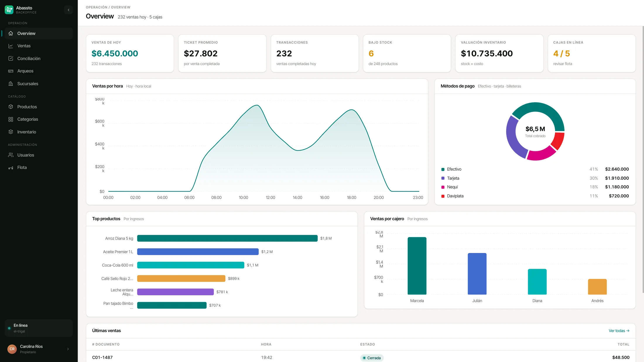Image resolution: width=644 pixels, height=362 pixels.
Task: Click the Café Sello Rojo bar
Action: coord(181,279)
